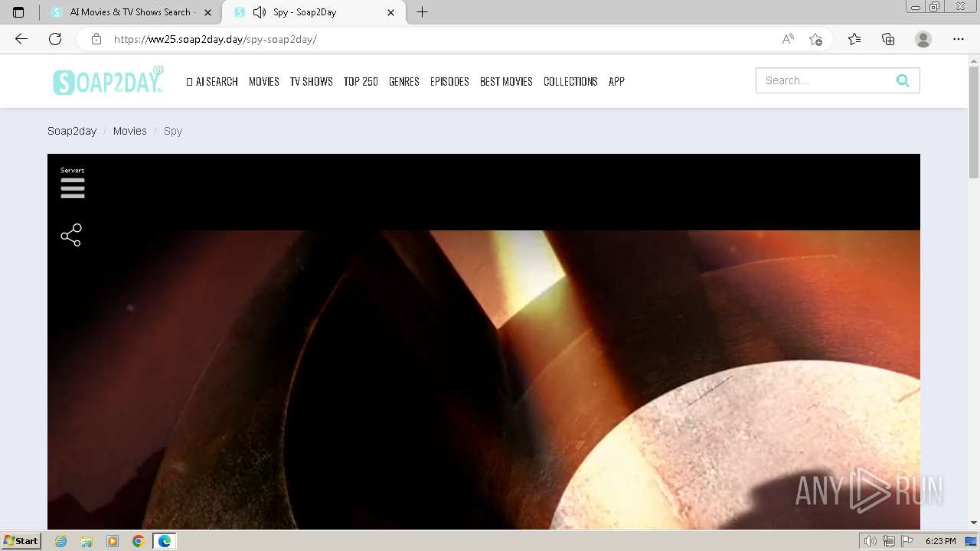Add this page to favorites with the star-plus icon
This screenshot has height=551, width=980.
point(815,39)
